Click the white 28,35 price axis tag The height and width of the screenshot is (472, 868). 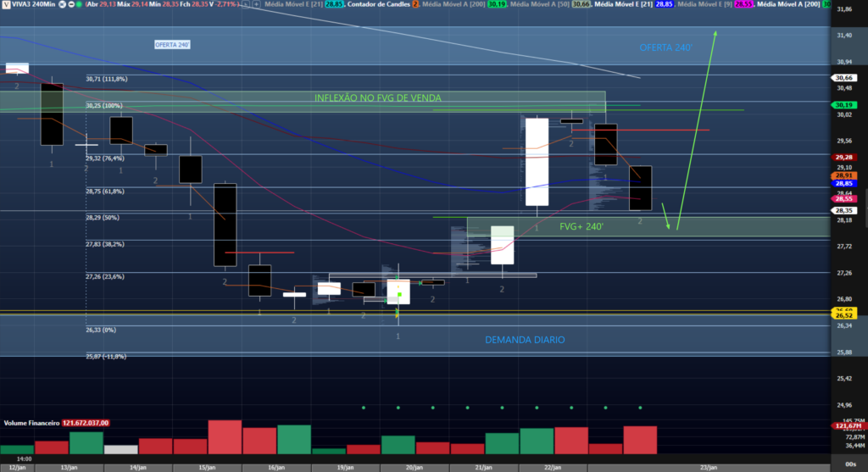843,210
